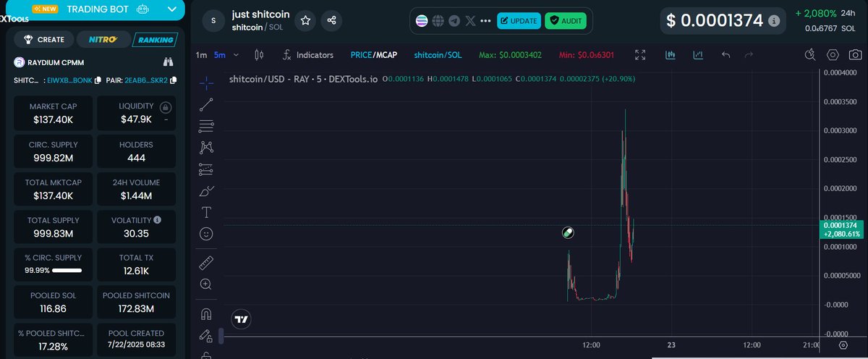Select the pattern drawing tool
The width and height of the screenshot is (868, 359).
206,148
